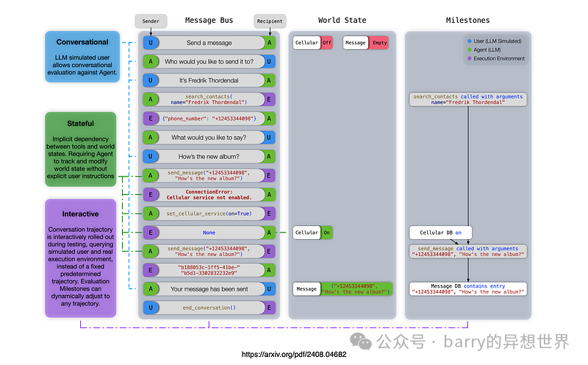Click the Recipient label box
Viewport: 588px width, 365px height.
(x=270, y=21)
